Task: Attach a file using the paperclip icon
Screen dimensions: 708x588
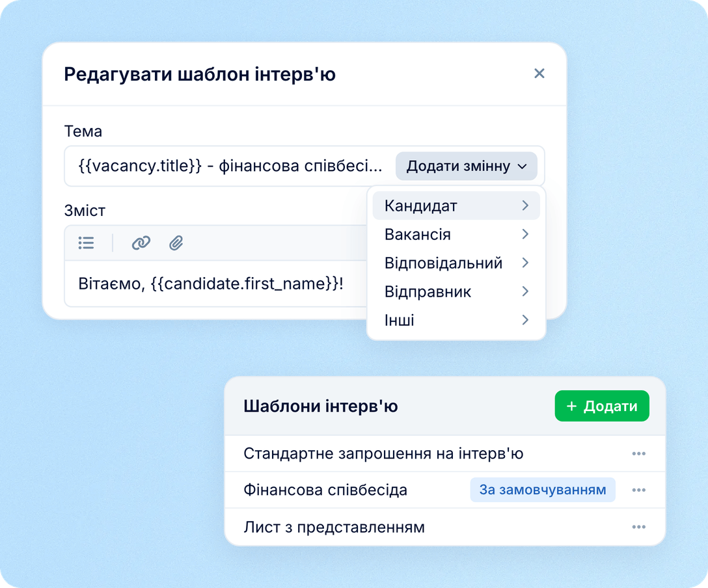Action: pyautogui.click(x=176, y=243)
